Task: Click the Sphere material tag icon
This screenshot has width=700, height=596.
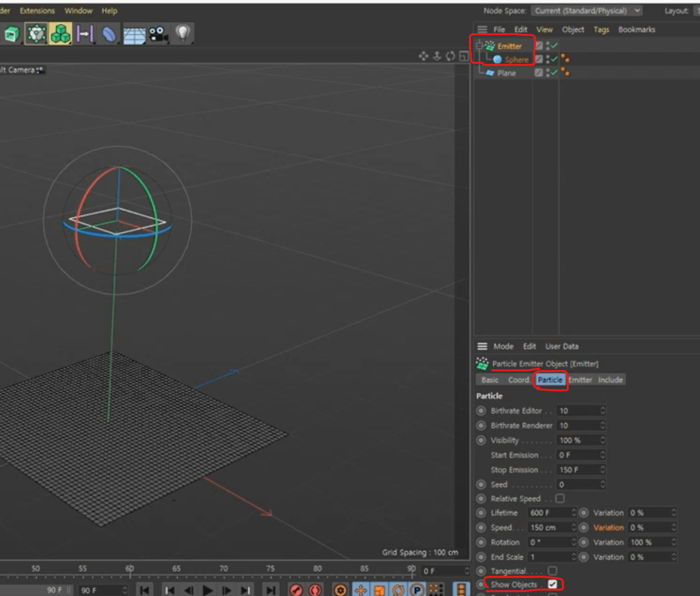Action: (x=565, y=59)
